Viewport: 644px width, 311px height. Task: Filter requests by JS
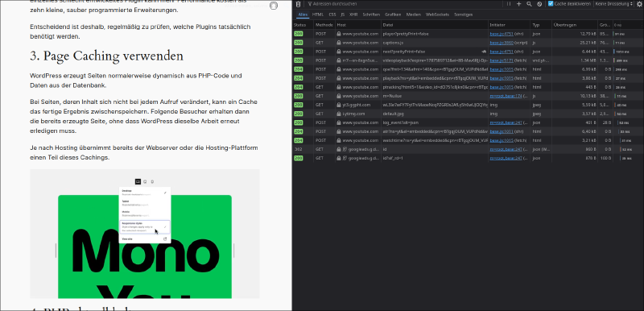pyautogui.click(x=343, y=15)
